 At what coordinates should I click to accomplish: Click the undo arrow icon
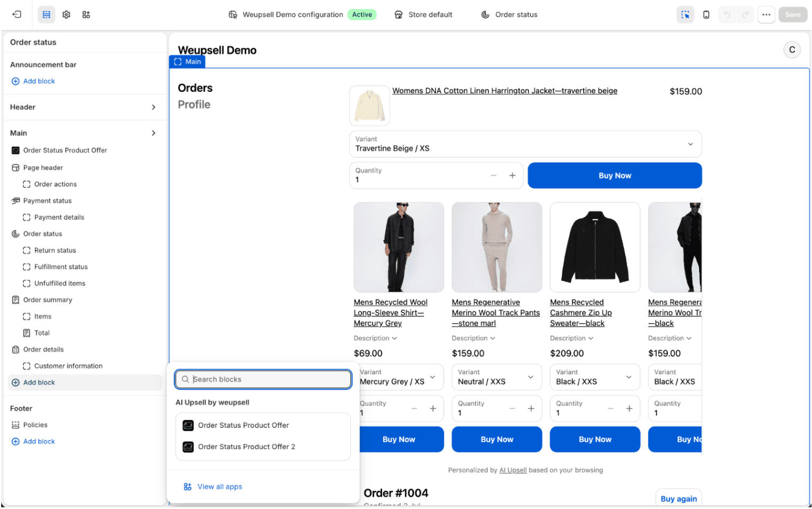click(727, 15)
